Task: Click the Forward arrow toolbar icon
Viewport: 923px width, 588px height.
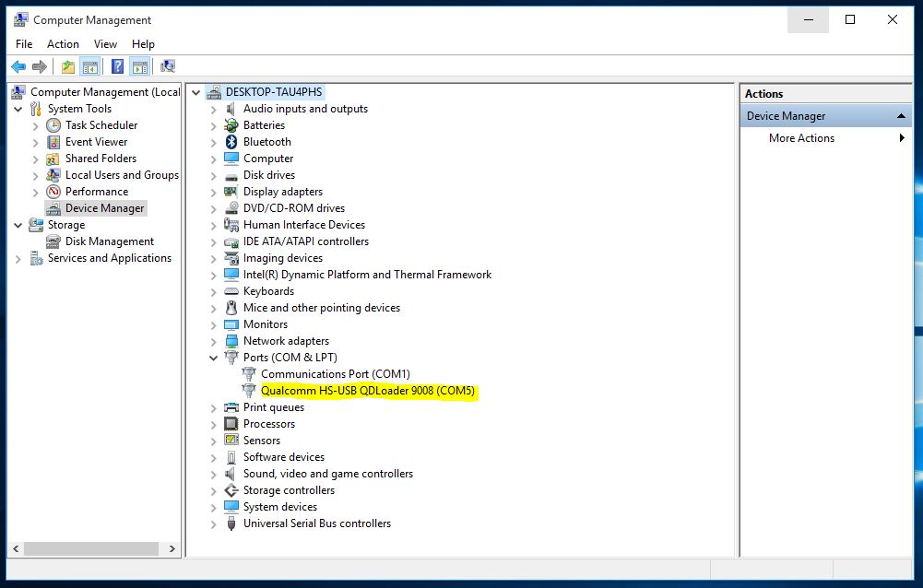Action: pos(40,66)
